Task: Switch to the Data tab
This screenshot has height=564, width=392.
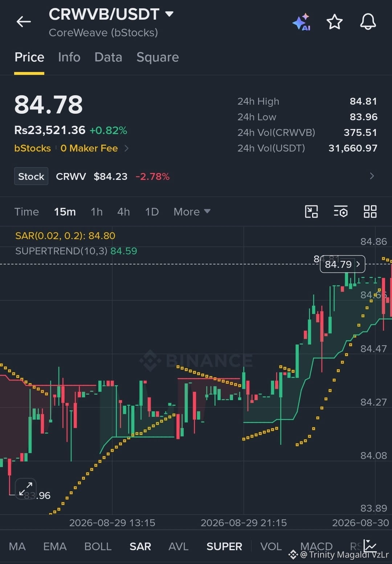Action: tap(108, 57)
